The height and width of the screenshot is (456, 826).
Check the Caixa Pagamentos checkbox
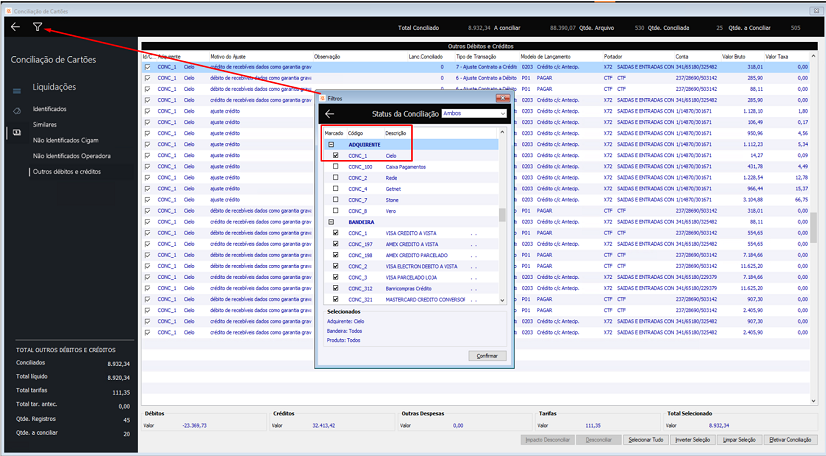(x=336, y=166)
